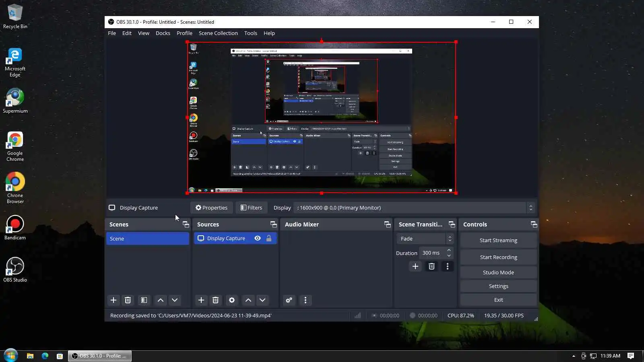644x362 pixels.
Task: Float the Scenes dock
Action: (x=186, y=224)
